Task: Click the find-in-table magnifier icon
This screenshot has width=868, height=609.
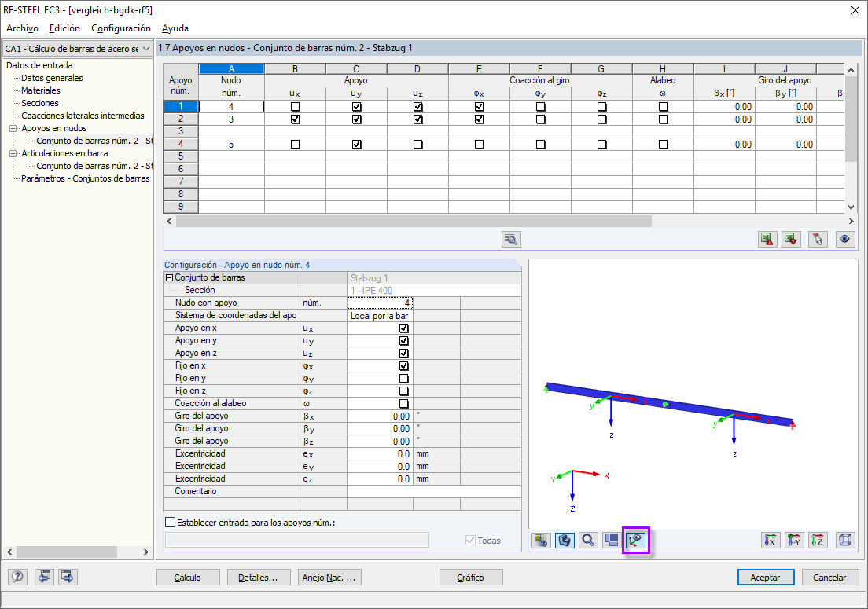Action: point(511,239)
